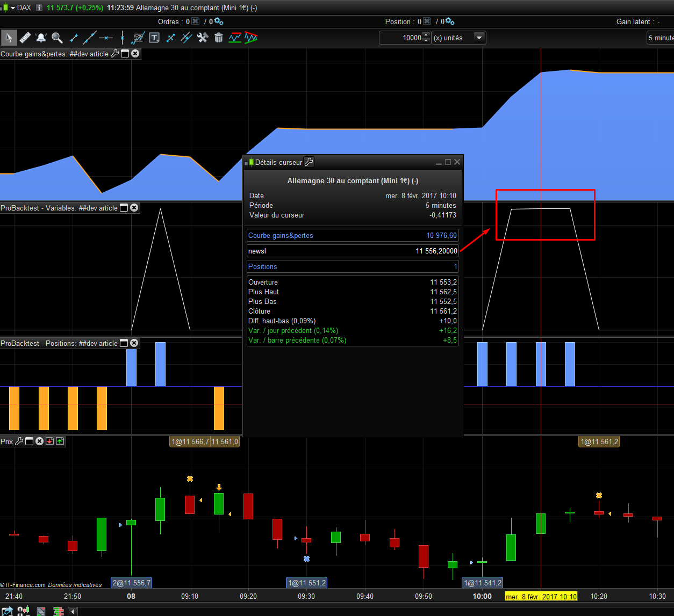Close the Prix panel
The image size is (674, 616).
(x=39, y=441)
